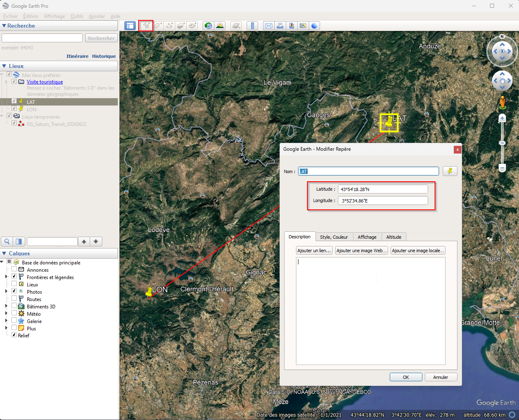Viewport: 519px width, 420px height.
Task: Expand the Photos layer
Action: pos(6,291)
